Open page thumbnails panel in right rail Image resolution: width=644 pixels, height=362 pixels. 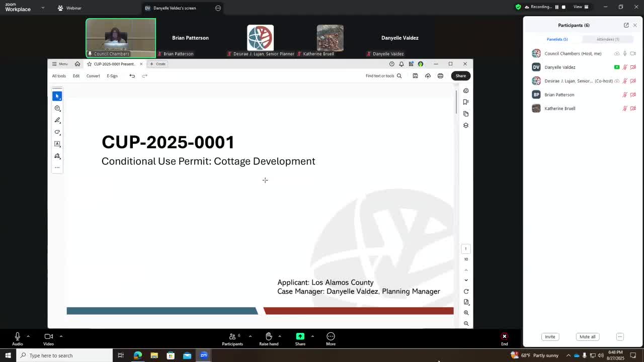466,114
